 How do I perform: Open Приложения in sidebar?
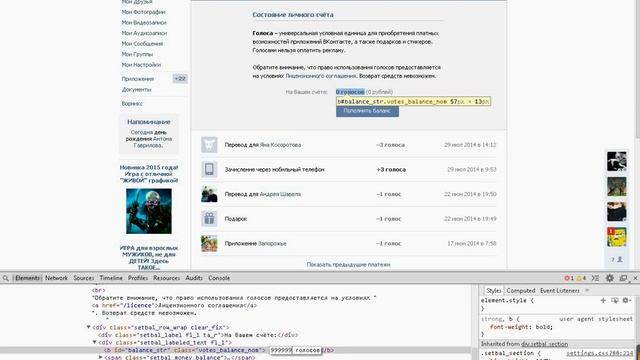[x=138, y=79]
